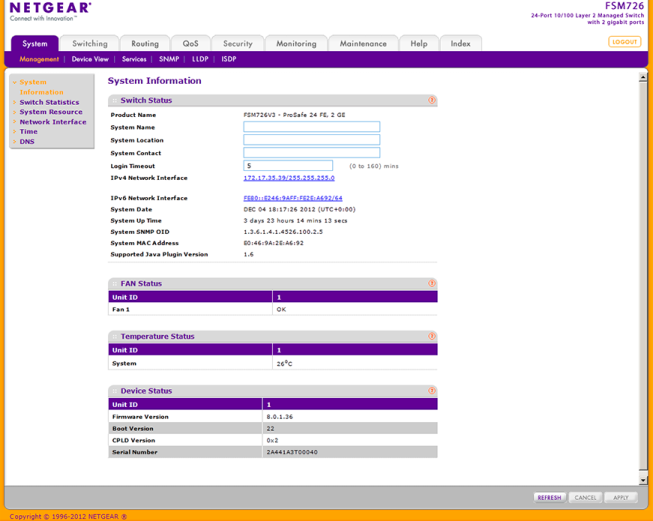Click the scrollbar up arrow

click(x=643, y=77)
